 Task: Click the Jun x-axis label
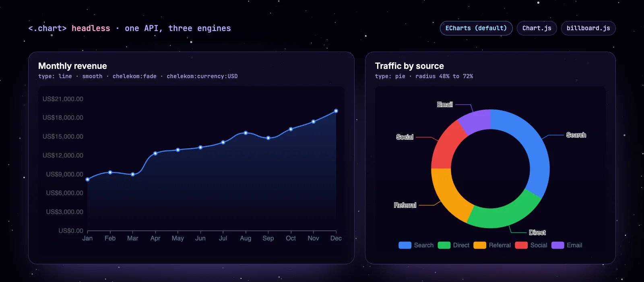(x=200, y=238)
